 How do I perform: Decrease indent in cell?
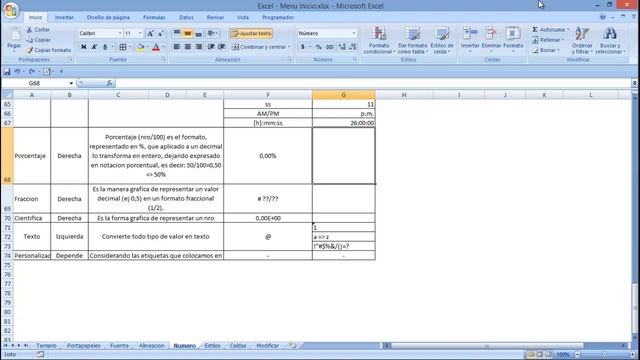click(211, 47)
